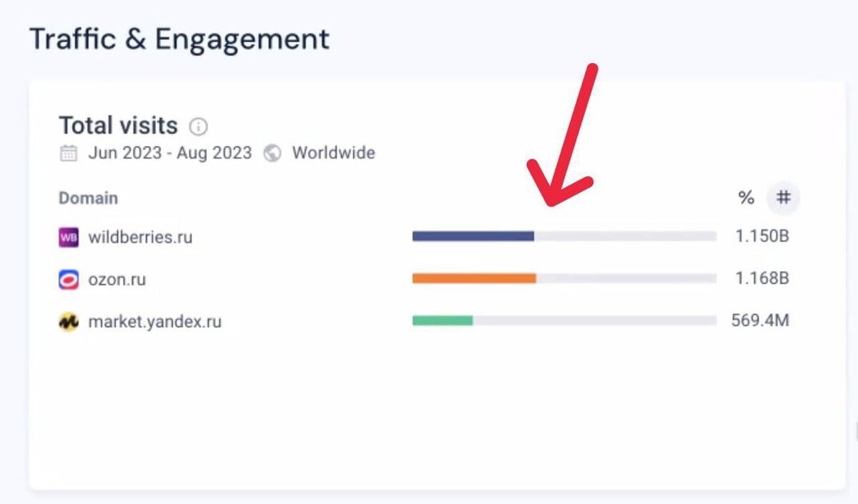Select the 569.4M visits value

click(x=760, y=320)
